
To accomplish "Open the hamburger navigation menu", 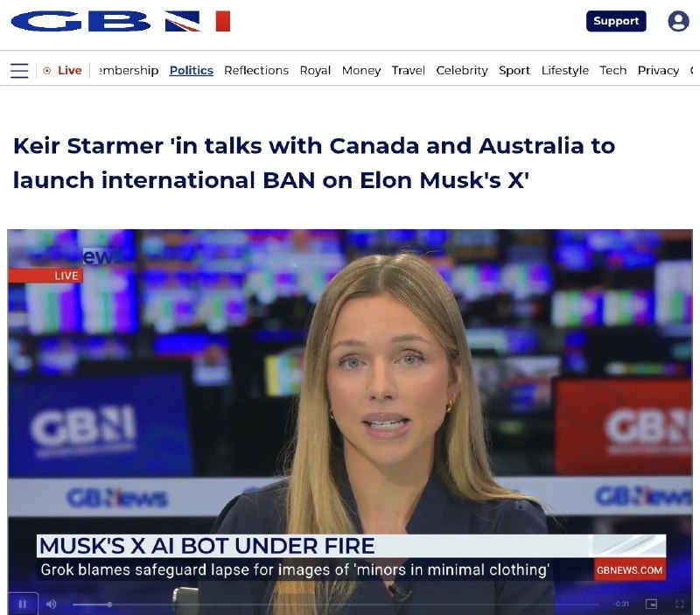I will click(x=19, y=71).
